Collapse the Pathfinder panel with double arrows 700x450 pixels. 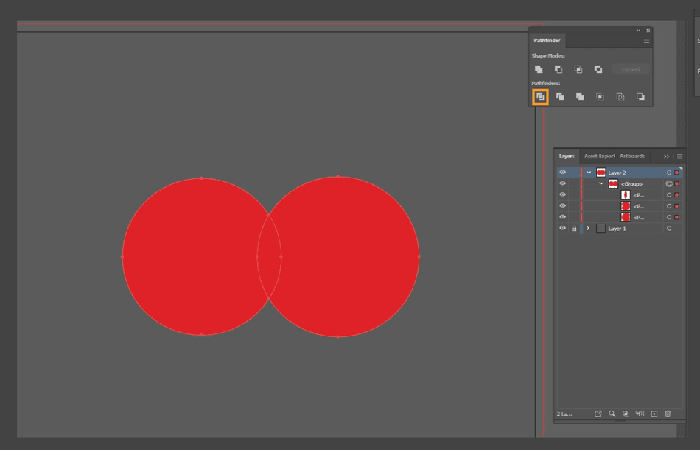tap(638, 30)
